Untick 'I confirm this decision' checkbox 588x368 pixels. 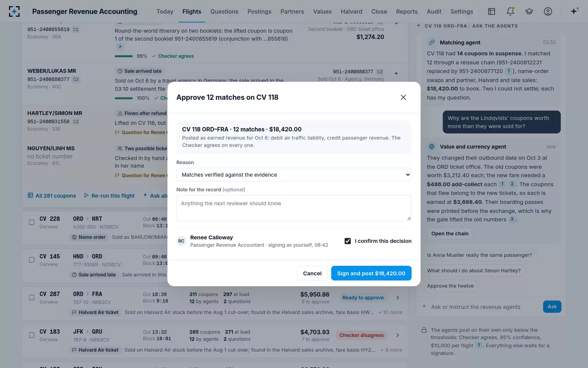[x=347, y=241]
